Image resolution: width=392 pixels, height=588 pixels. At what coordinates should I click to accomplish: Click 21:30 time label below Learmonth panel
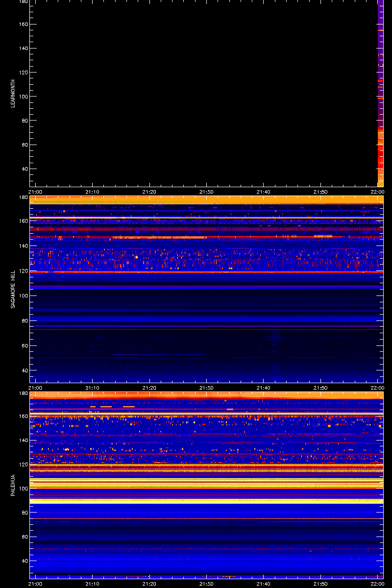(206, 192)
